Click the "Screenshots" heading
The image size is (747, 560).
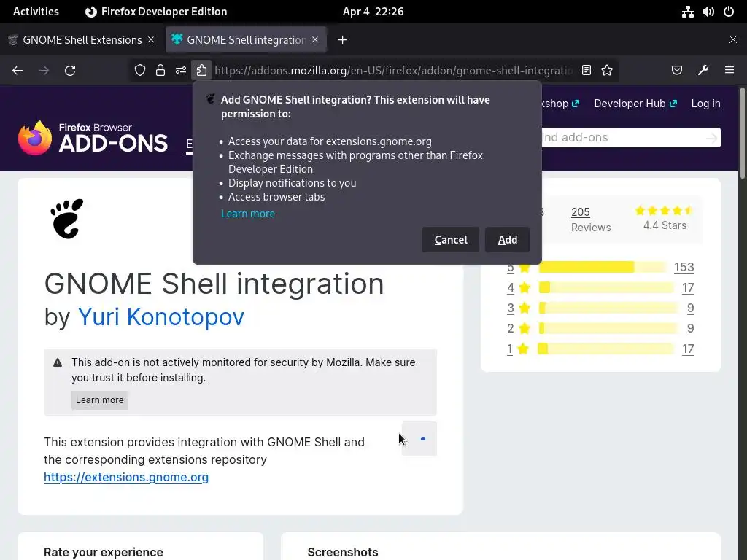pyautogui.click(x=343, y=552)
